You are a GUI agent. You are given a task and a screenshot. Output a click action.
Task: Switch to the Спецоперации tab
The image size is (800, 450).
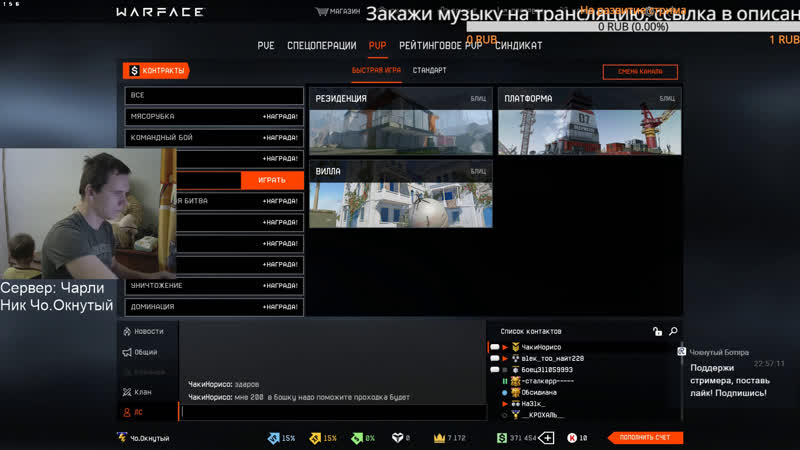[321, 45]
